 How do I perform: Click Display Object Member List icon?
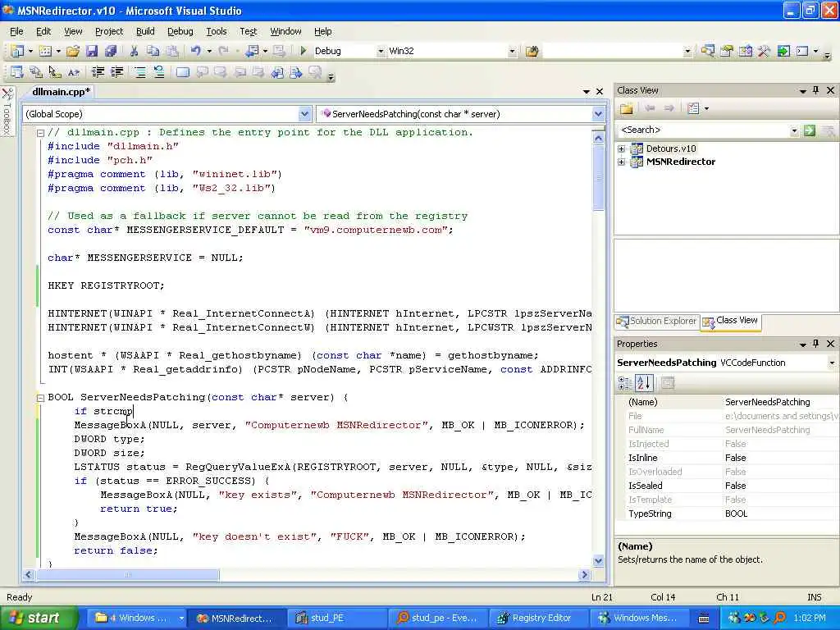coord(17,72)
